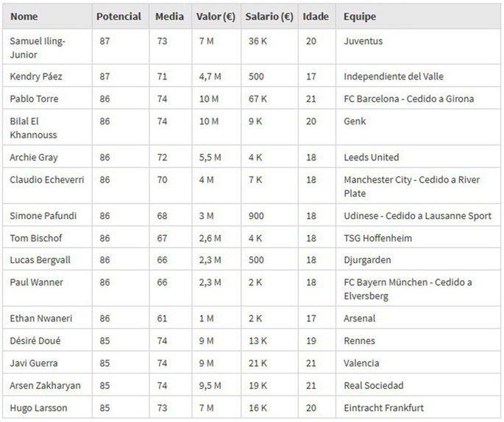Select the Real Sociedad team cell
This screenshot has width=504, height=422.
click(373, 385)
